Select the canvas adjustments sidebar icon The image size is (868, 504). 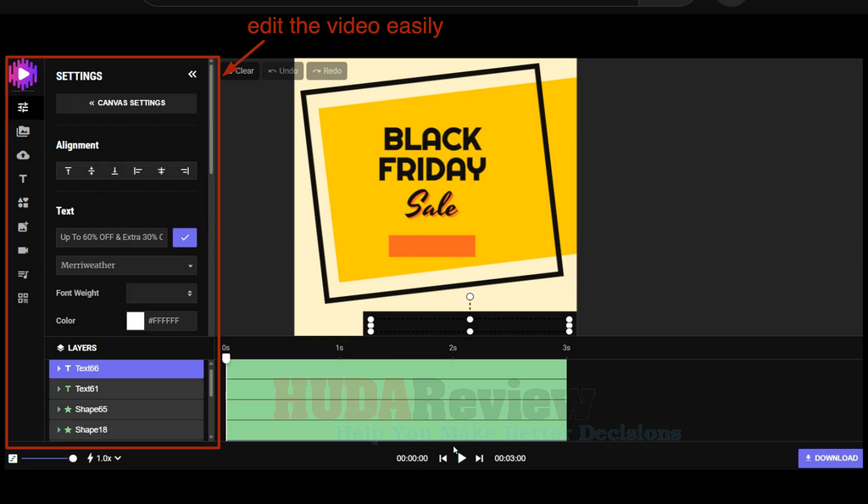(x=23, y=107)
